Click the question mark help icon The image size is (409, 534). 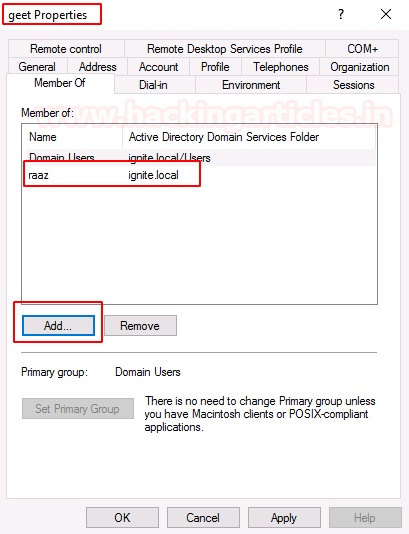341,14
